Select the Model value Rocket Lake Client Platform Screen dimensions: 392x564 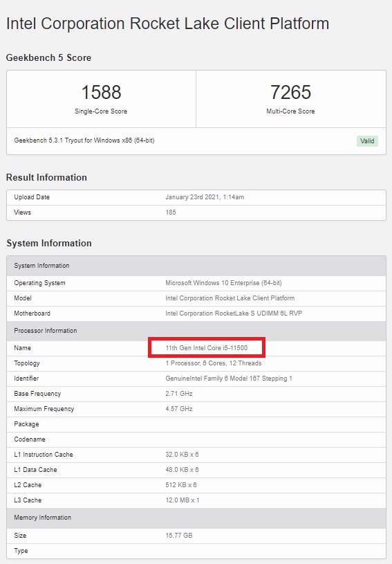[230, 298]
